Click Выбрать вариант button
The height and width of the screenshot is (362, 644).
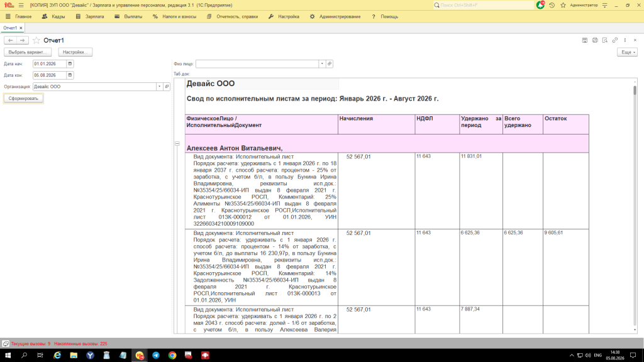click(x=28, y=52)
